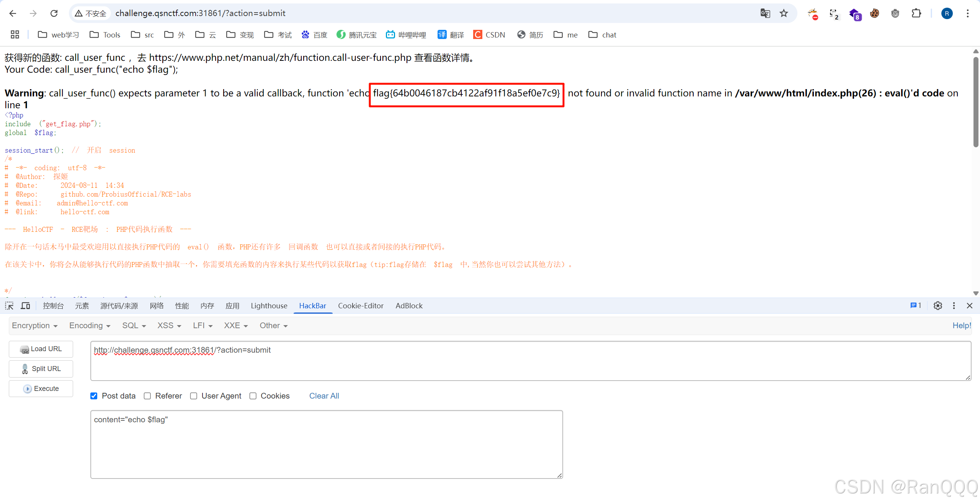Open the XSS dropdown menu

pos(169,326)
